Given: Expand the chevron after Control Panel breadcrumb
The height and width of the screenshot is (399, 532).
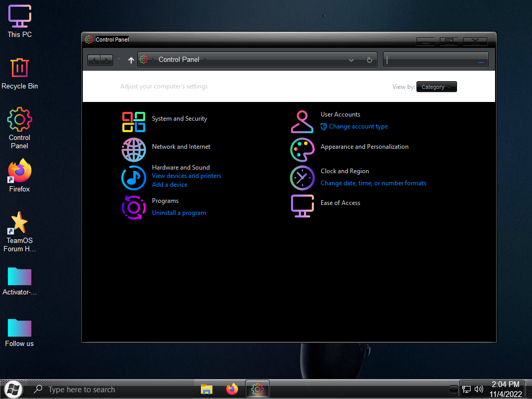Looking at the screenshot, I should click(206, 60).
